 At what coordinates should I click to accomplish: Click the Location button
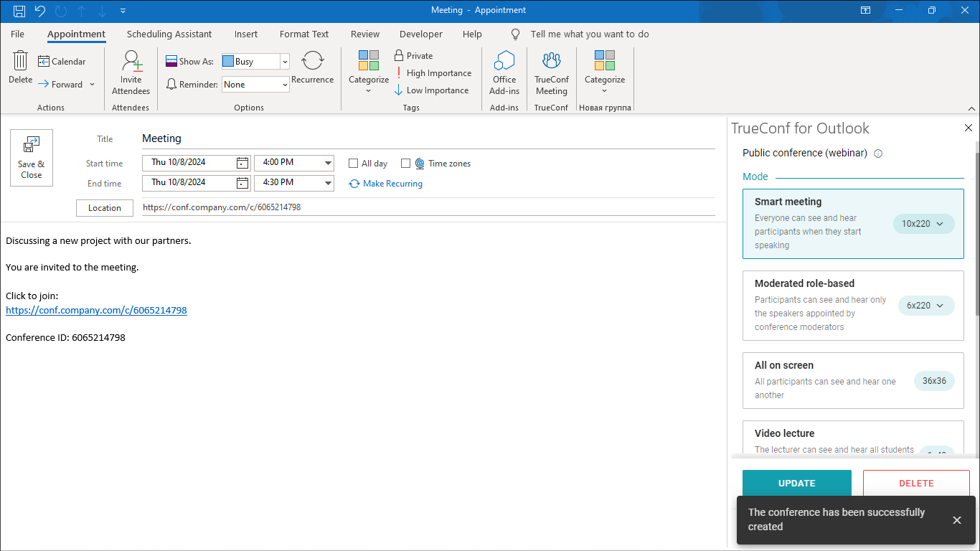105,208
